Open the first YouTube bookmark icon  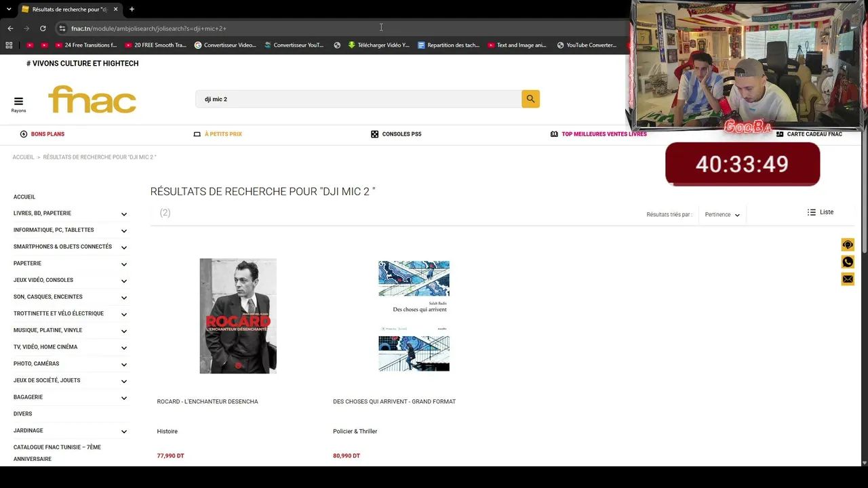click(x=30, y=45)
